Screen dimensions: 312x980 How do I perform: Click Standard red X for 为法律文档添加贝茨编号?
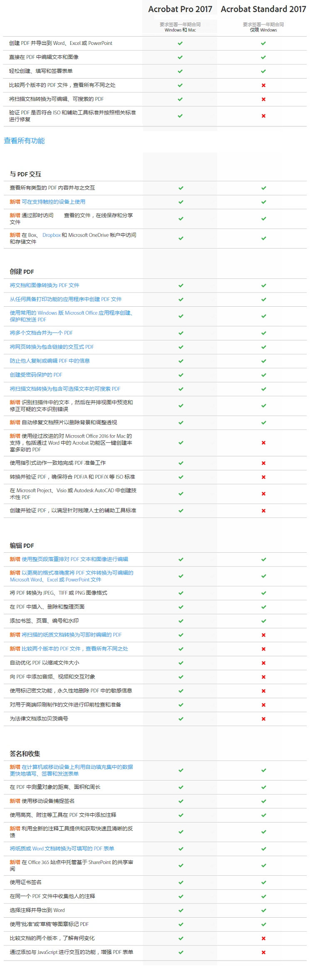coord(263,719)
